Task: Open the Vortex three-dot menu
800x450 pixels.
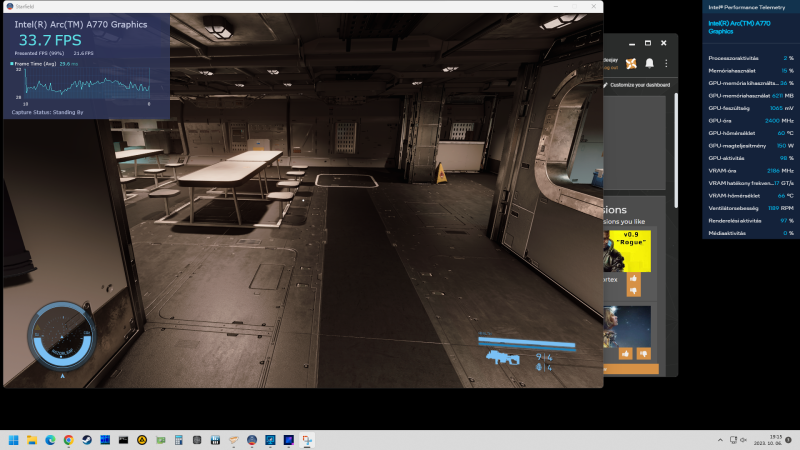Action: 666,63
